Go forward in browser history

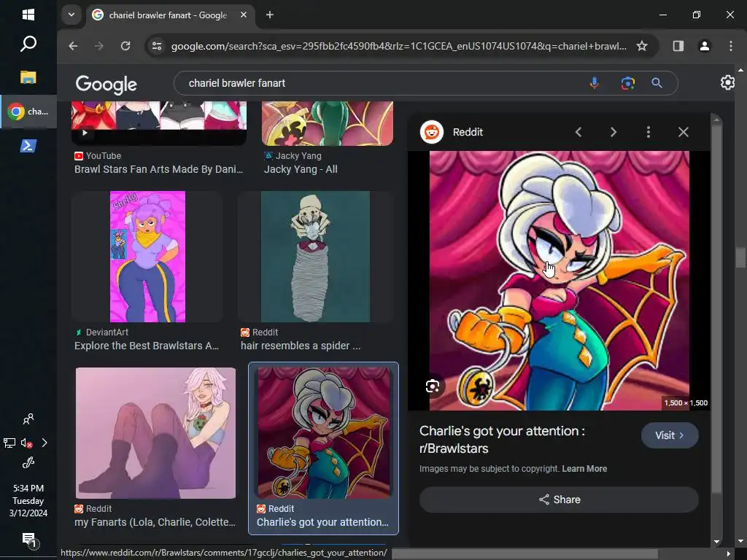tap(99, 46)
